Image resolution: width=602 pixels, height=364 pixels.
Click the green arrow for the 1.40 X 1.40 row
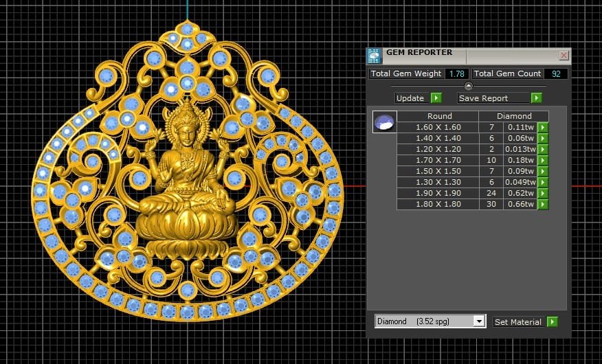pos(543,138)
